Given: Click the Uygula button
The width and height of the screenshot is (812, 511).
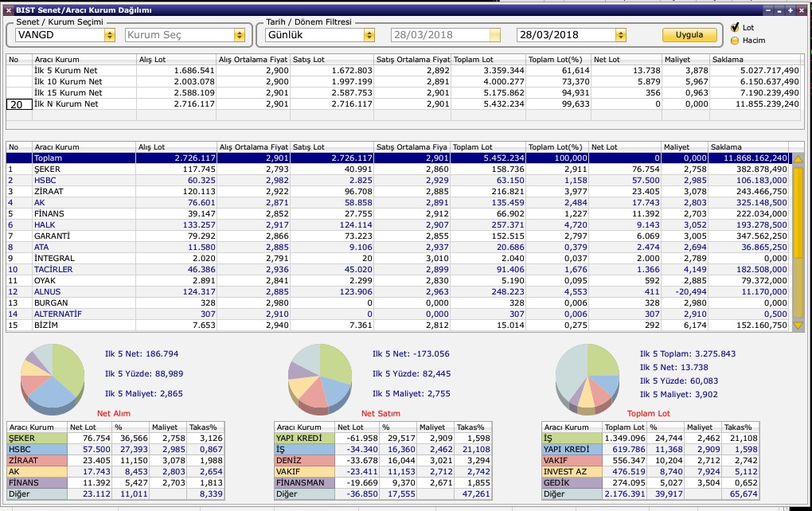Looking at the screenshot, I should 689,35.
